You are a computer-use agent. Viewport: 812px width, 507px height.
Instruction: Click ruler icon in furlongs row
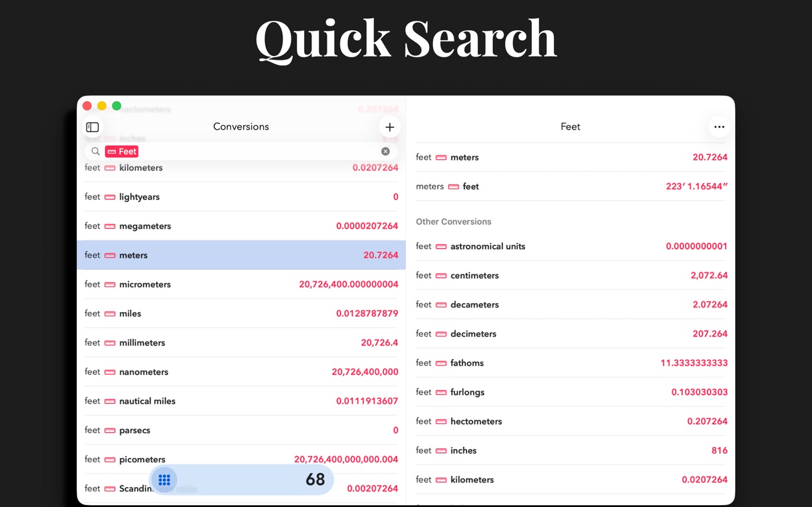point(441,392)
